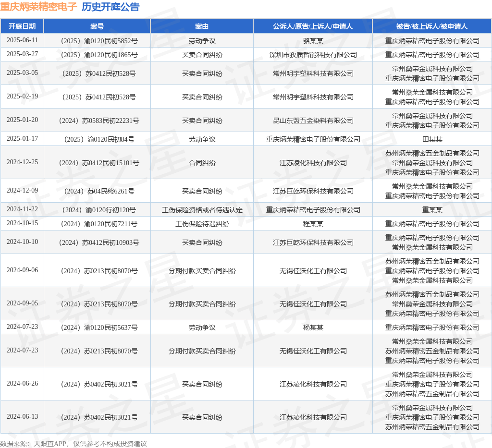
Task: Click the 历史开庭公告 heading
Action: tap(111, 7)
